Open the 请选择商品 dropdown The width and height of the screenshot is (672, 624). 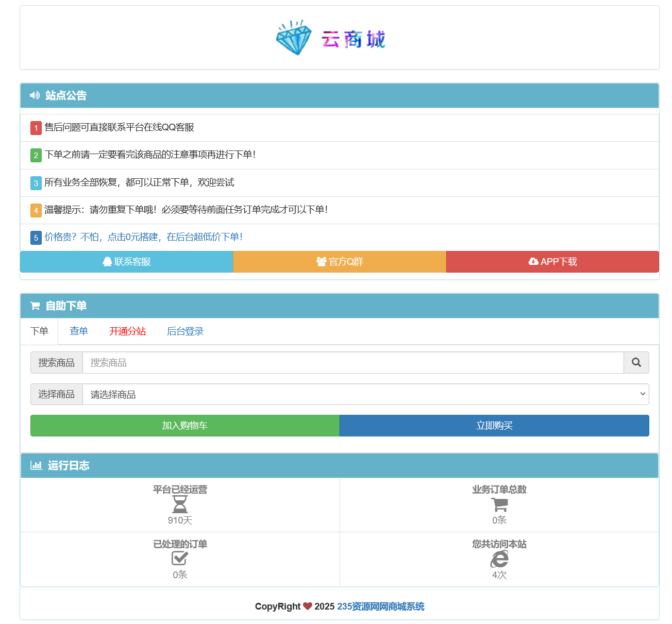click(x=366, y=394)
